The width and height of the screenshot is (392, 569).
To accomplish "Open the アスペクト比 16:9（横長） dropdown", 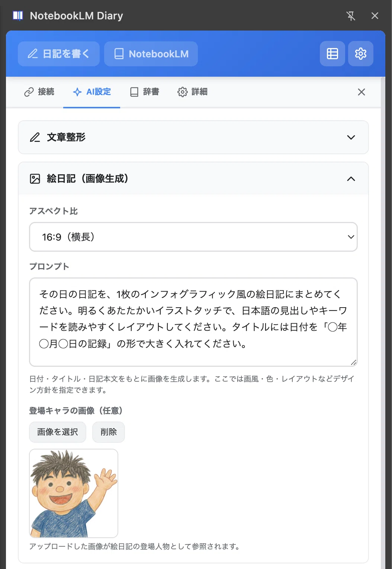I will (x=193, y=237).
